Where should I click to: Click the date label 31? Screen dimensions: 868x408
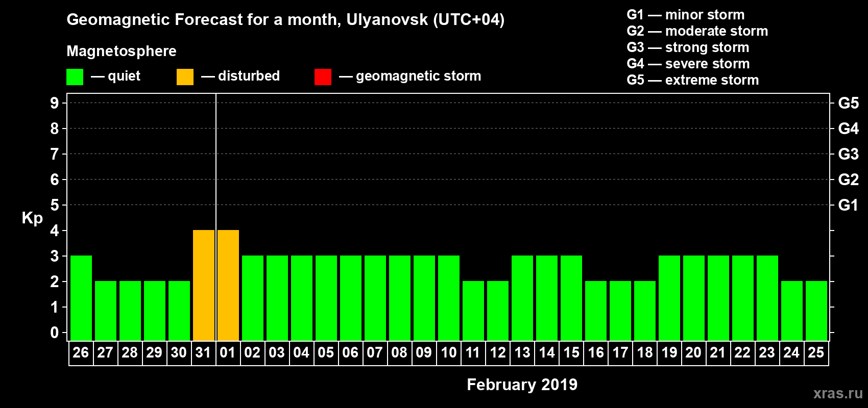(x=203, y=352)
